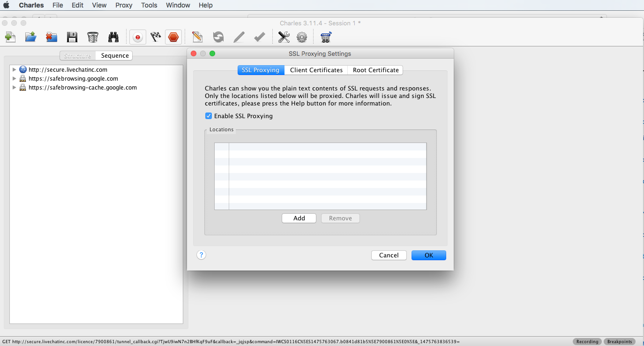Open the Apple menu
The height and width of the screenshot is (346, 644).
(7, 5)
